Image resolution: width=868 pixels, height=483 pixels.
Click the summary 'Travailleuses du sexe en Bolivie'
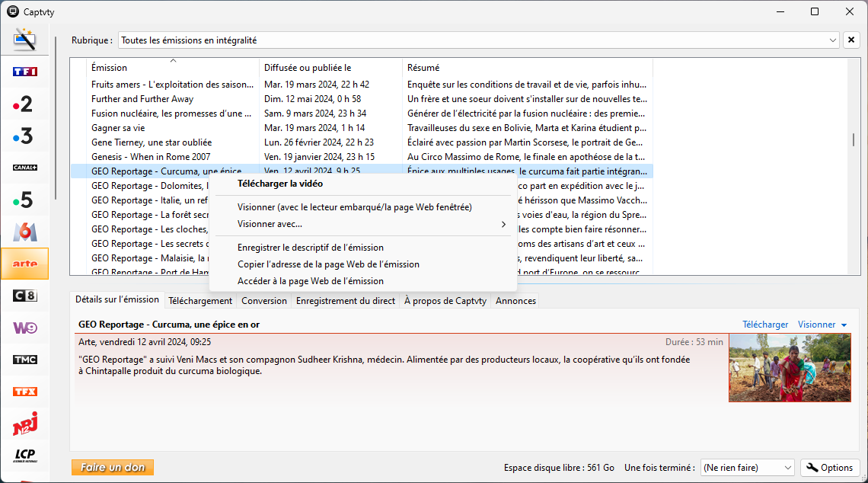click(x=527, y=127)
